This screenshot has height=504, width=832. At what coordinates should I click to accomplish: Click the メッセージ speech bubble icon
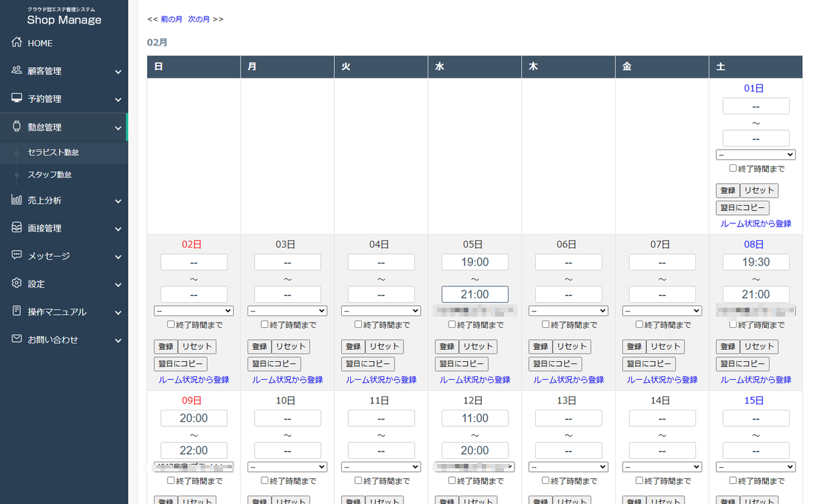click(x=17, y=256)
